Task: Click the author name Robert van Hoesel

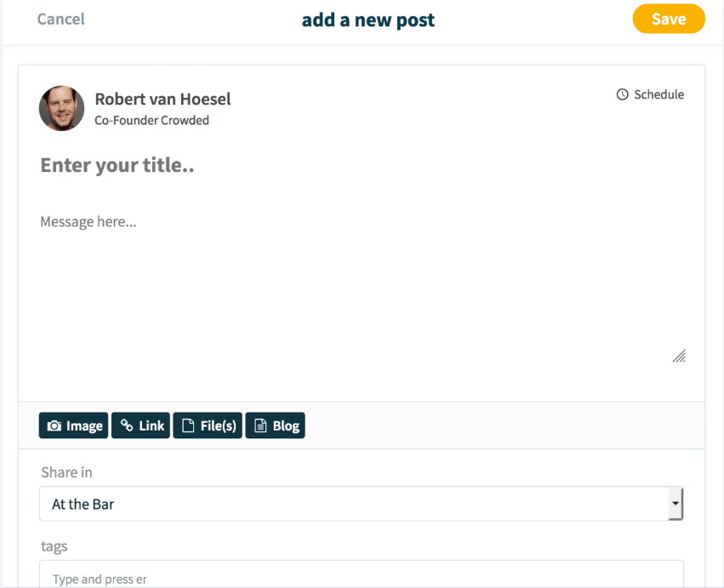Action: point(162,99)
